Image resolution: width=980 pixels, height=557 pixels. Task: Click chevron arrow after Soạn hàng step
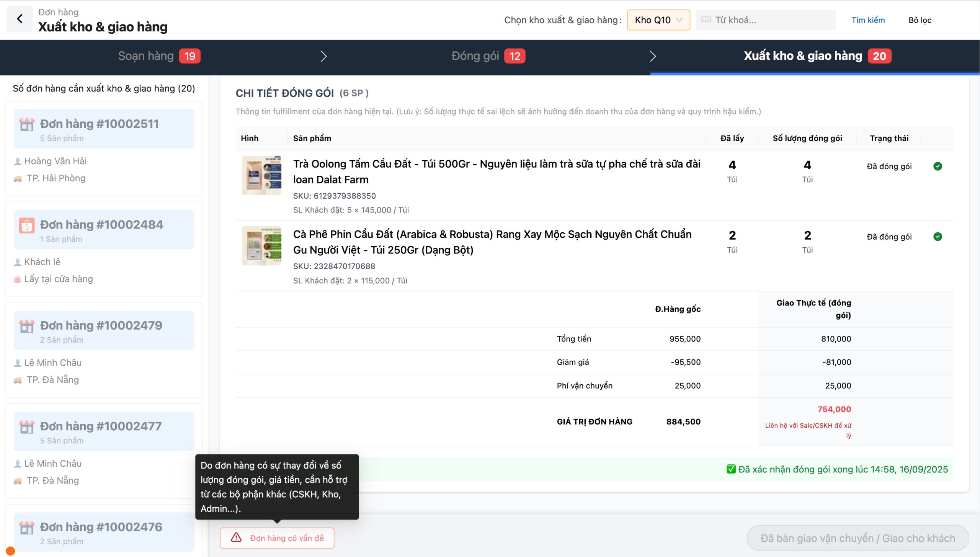[323, 56]
